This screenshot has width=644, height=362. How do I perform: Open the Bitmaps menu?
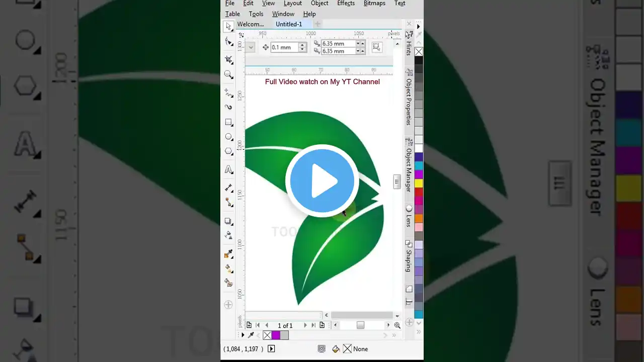tap(374, 4)
